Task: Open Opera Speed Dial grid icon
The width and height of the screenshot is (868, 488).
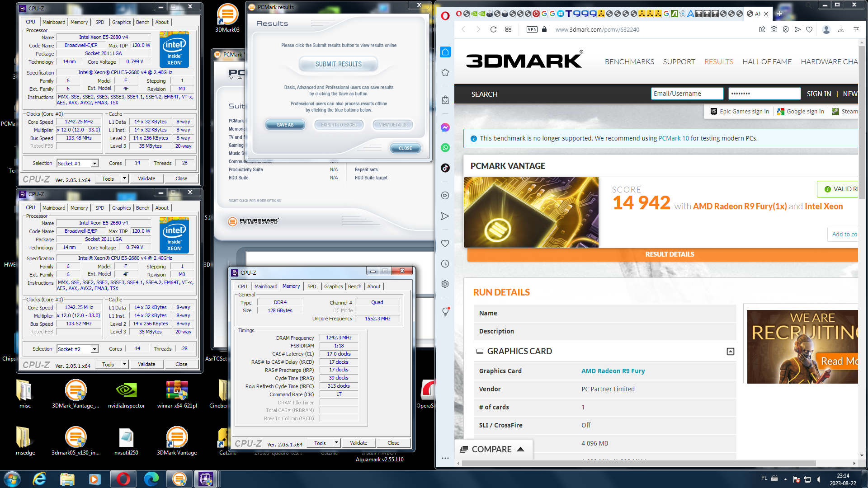Action: coord(508,29)
